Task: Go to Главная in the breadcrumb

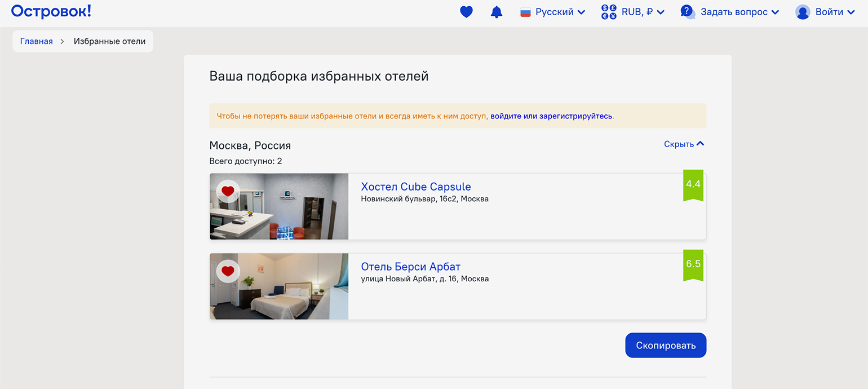Action: [x=37, y=41]
